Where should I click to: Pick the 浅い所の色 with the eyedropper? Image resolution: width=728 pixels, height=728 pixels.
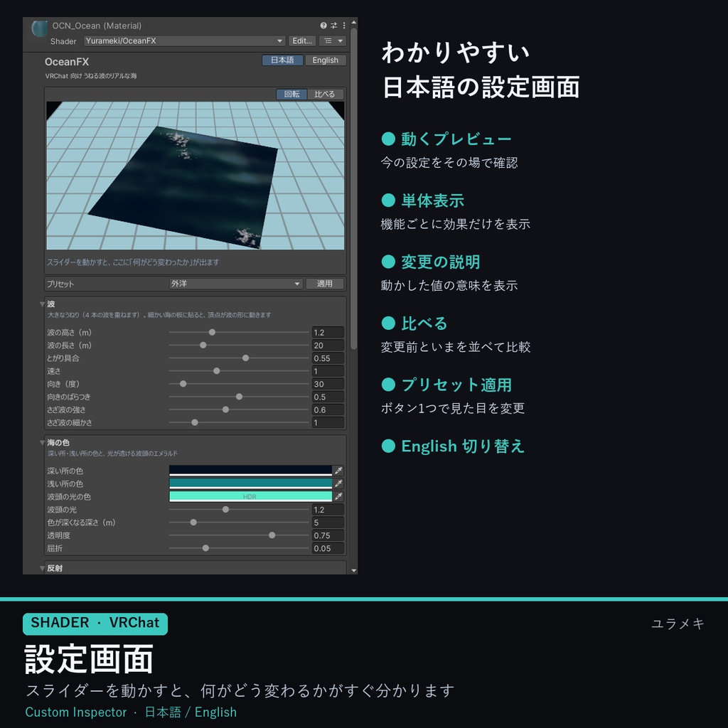[339, 483]
